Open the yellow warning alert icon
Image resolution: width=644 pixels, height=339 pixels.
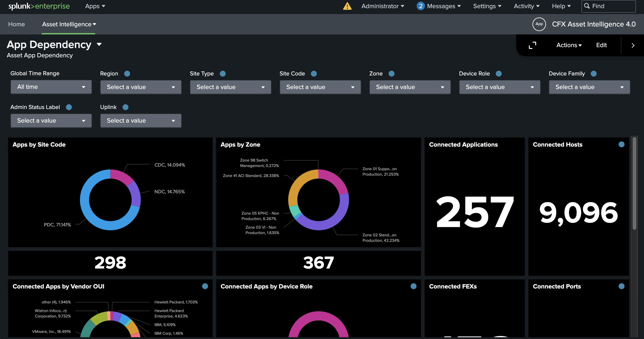(x=347, y=6)
